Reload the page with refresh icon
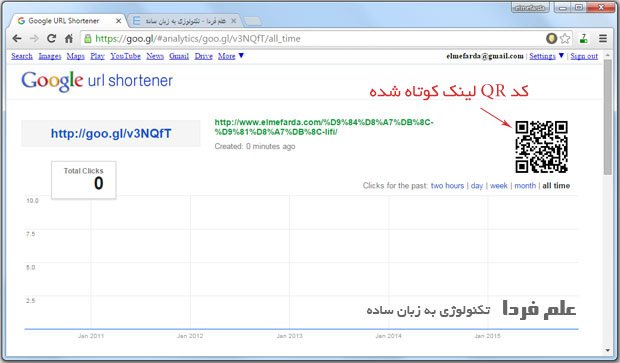The width and height of the screenshot is (620, 363). tap(51, 38)
